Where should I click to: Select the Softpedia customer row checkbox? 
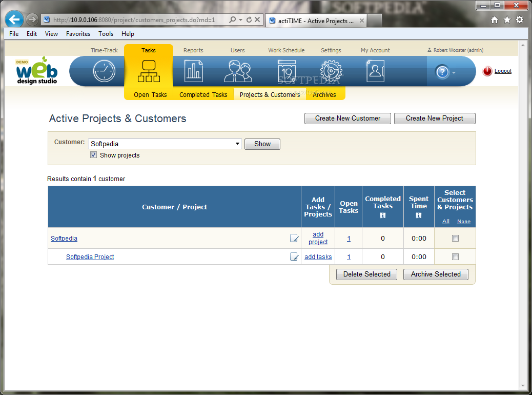click(455, 238)
